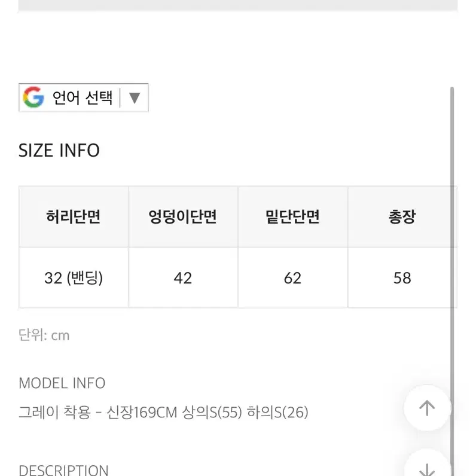Tap the scroll-to-top arrow button

427,408
